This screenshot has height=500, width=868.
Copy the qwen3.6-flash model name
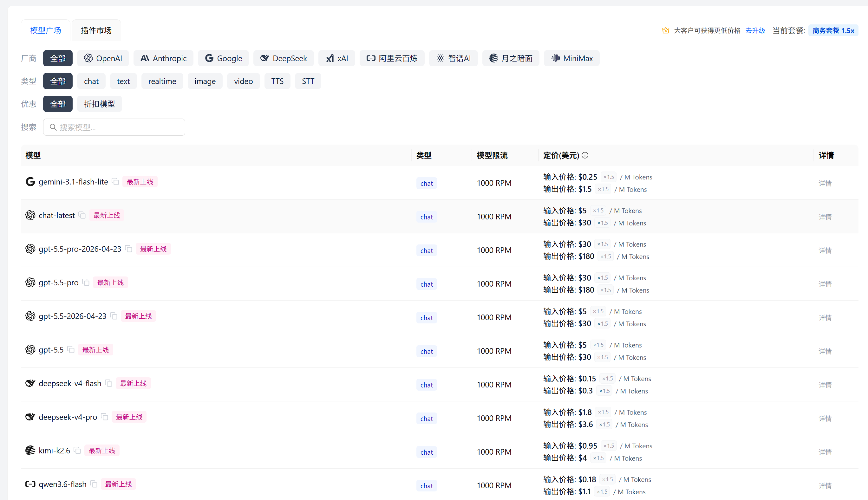click(x=94, y=484)
